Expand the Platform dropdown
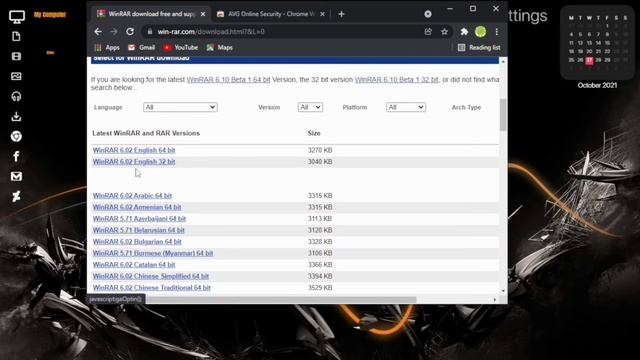640x360 pixels. 406,107
